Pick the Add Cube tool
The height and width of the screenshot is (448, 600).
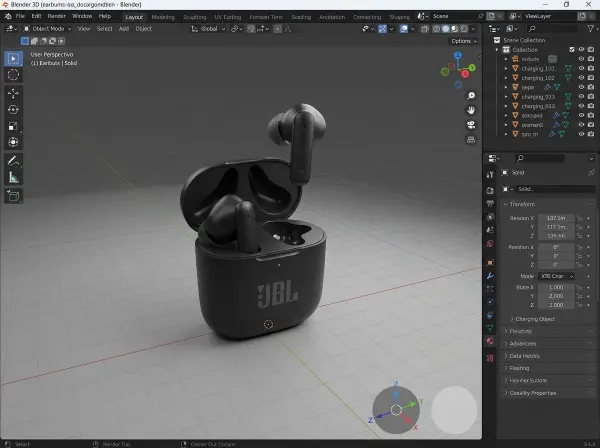click(13, 196)
